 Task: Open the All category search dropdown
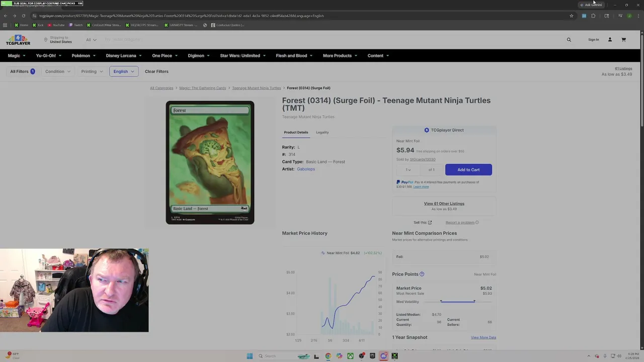91,40
